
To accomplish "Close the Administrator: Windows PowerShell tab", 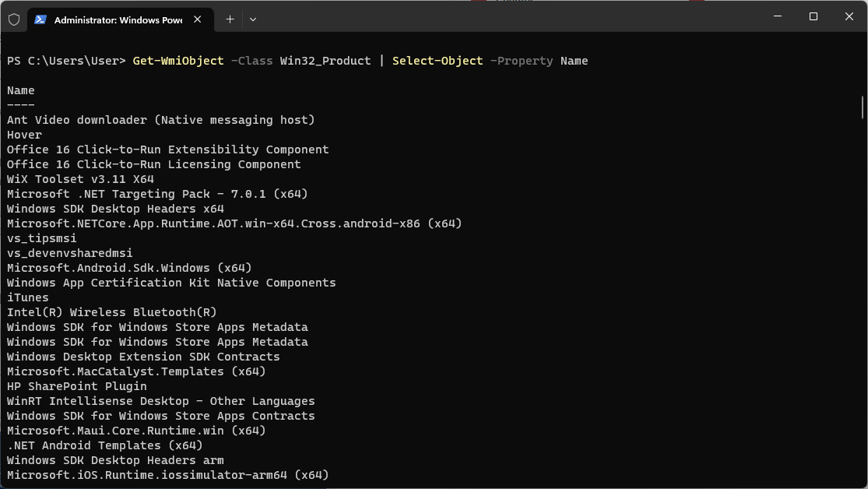I will coord(198,19).
